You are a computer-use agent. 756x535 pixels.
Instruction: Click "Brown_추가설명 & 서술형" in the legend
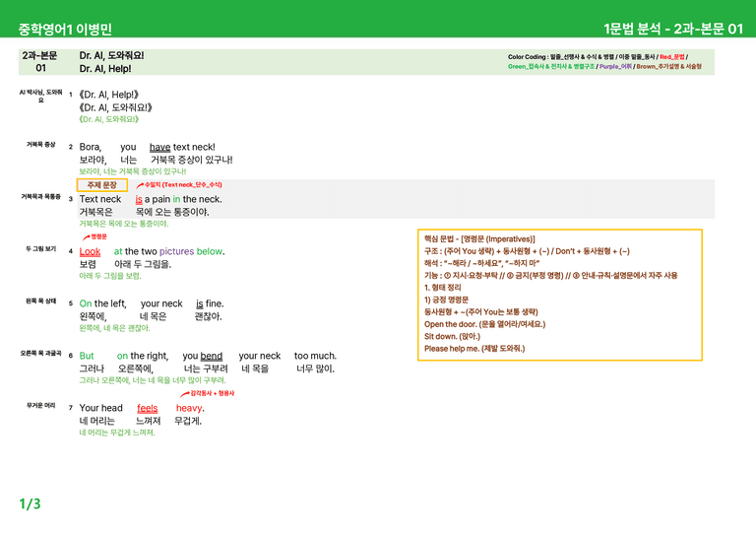[668, 67]
